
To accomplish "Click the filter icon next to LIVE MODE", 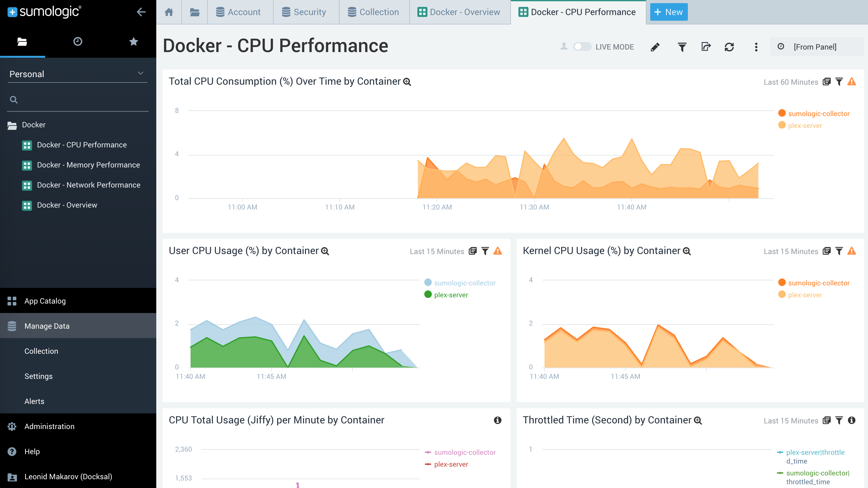I will (x=682, y=47).
